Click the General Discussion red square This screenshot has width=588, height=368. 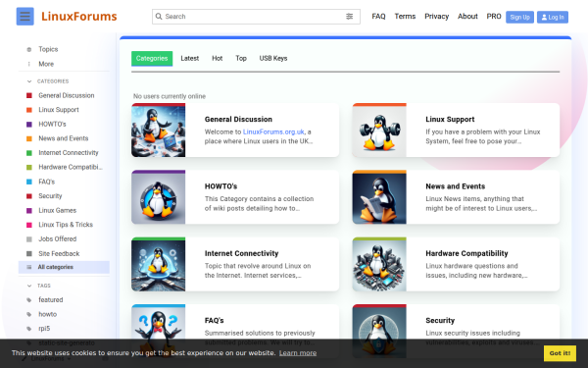point(28,95)
